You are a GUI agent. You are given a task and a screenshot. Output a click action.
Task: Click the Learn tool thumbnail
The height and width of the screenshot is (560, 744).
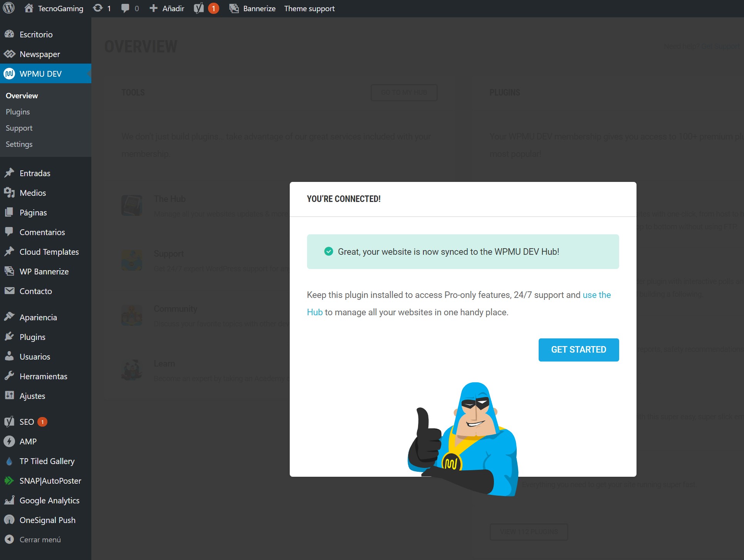[x=132, y=370]
